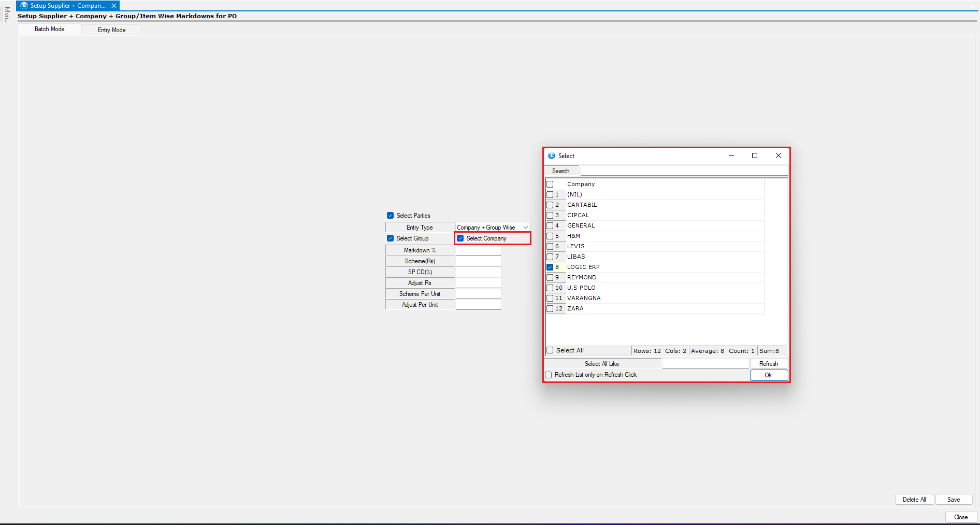980x525 pixels.
Task: Click the Logic ERP icon in tab header
Action: tap(24, 6)
